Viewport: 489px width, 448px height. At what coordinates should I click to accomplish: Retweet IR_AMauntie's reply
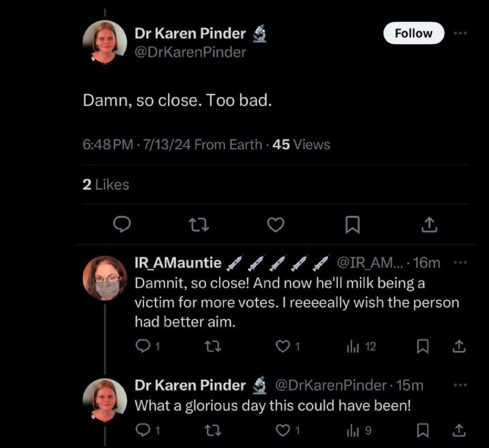pos(213,347)
